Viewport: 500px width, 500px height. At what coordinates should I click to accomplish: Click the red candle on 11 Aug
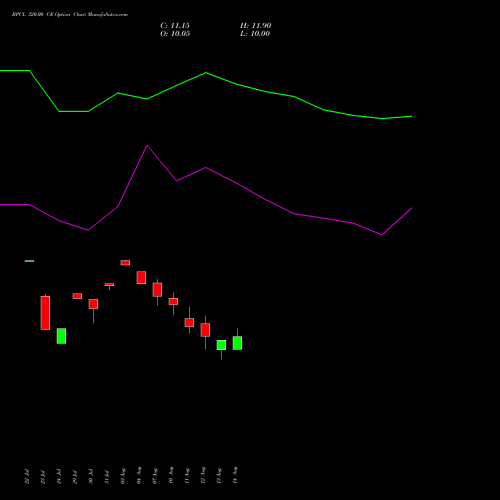coord(189,322)
